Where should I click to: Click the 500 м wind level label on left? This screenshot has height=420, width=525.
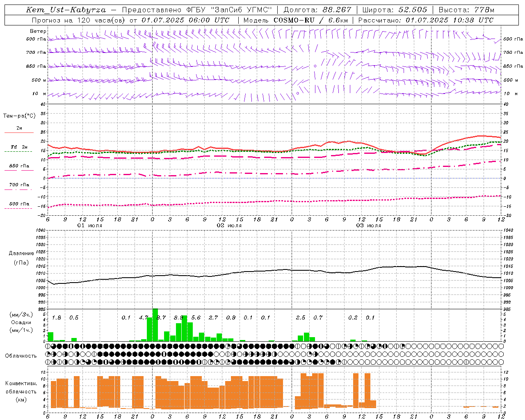(39, 80)
